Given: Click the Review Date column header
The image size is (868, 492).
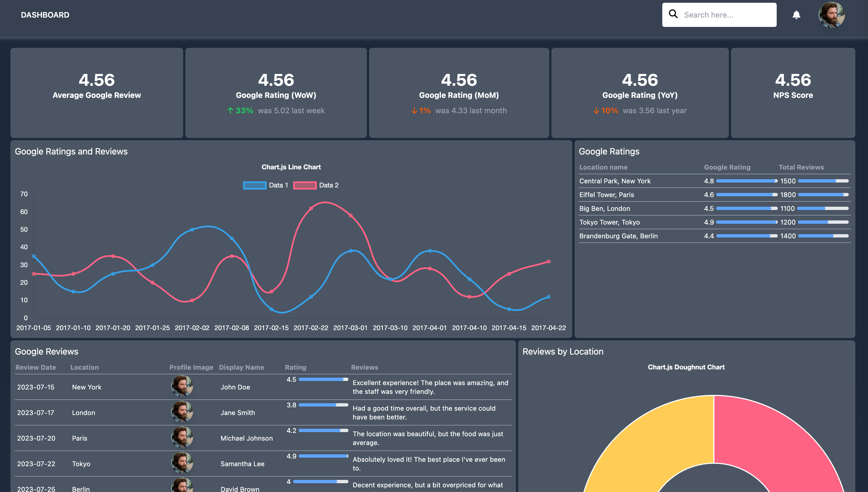Looking at the screenshot, I should (35, 367).
